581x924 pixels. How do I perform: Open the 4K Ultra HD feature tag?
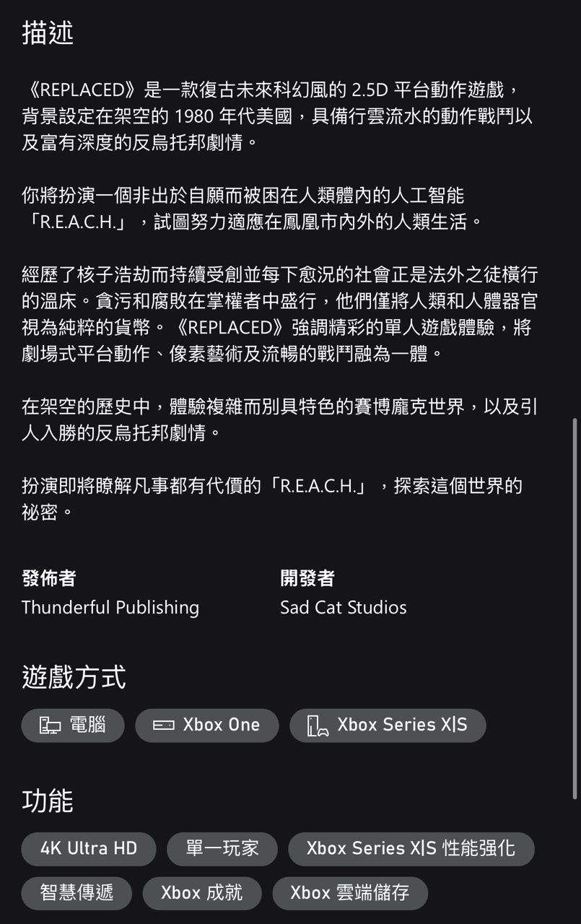[89, 849]
